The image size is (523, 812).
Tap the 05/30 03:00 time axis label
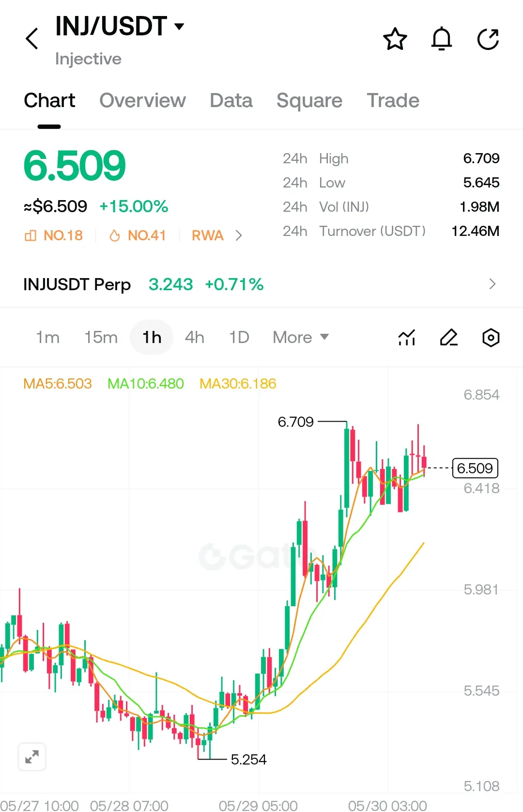(387, 805)
